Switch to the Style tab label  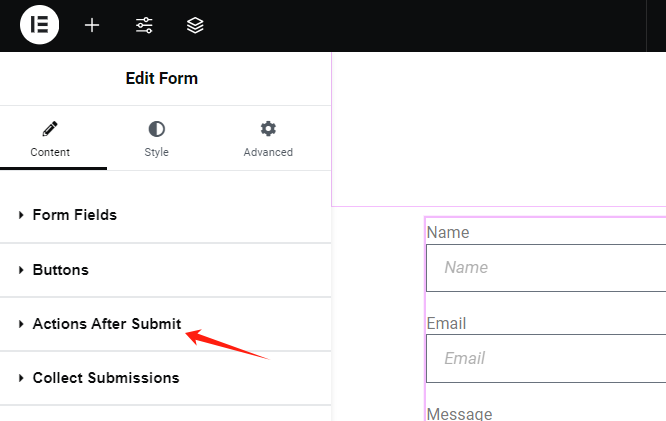[156, 152]
